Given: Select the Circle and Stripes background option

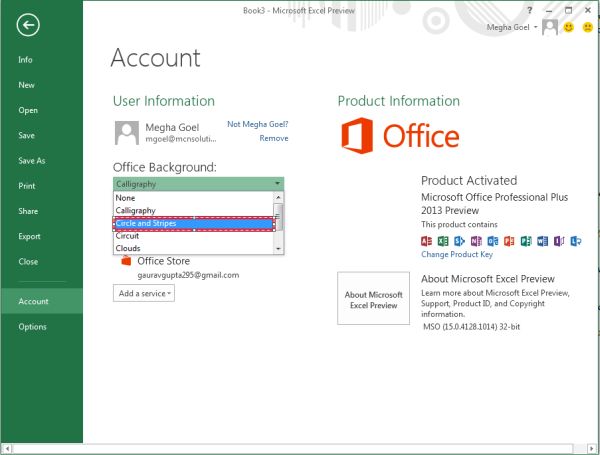Looking at the screenshot, I should click(194, 223).
